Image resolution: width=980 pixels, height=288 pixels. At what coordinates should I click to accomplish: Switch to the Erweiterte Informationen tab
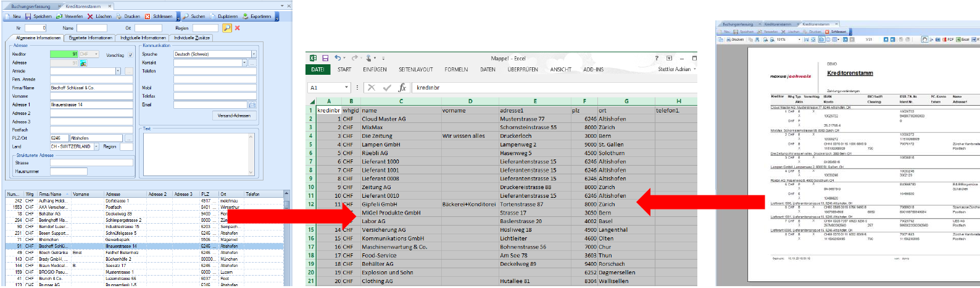[x=91, y=38]
